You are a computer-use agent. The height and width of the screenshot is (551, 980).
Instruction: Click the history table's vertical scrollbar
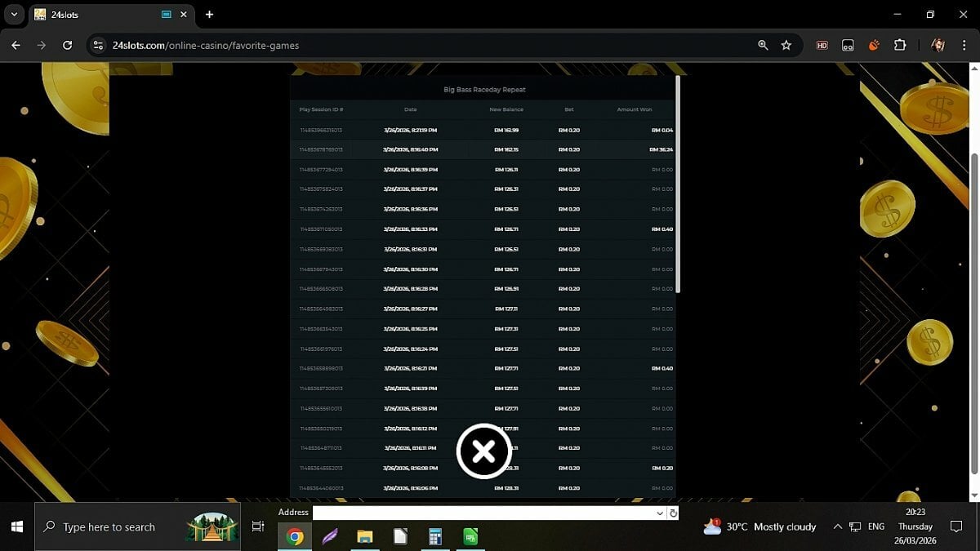click(678, 184)
